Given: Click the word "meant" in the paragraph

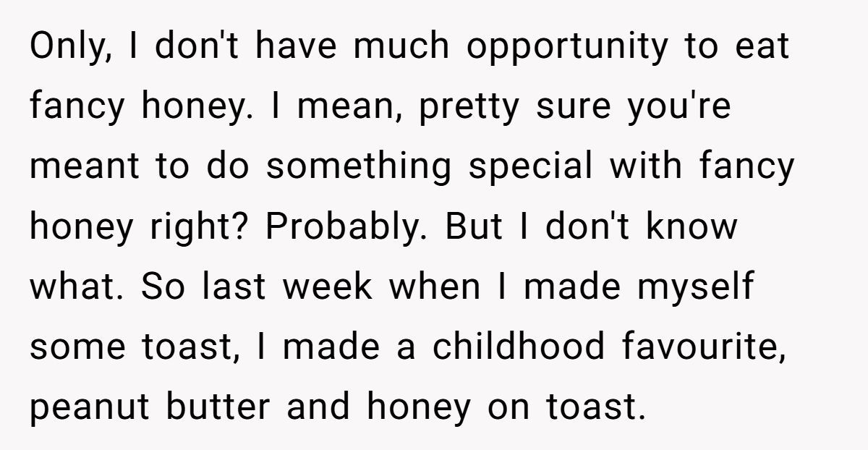Looking at the screenshot, I should [85, 167].
